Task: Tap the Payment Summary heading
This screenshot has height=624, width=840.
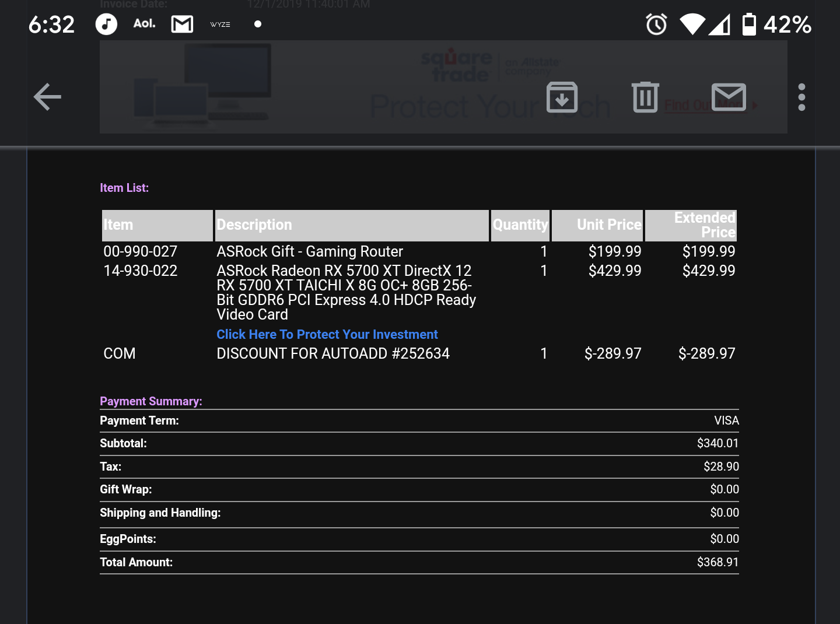Action: point(151,401)
